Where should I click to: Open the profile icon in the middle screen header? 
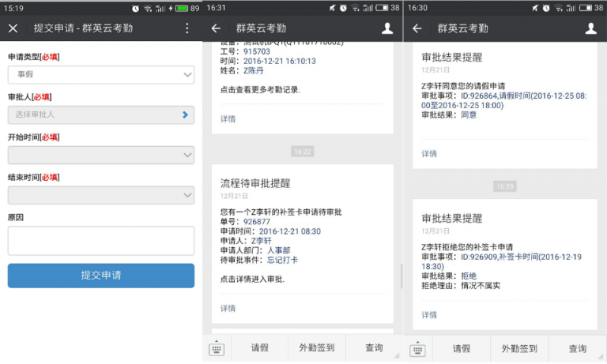pos(387,28)
